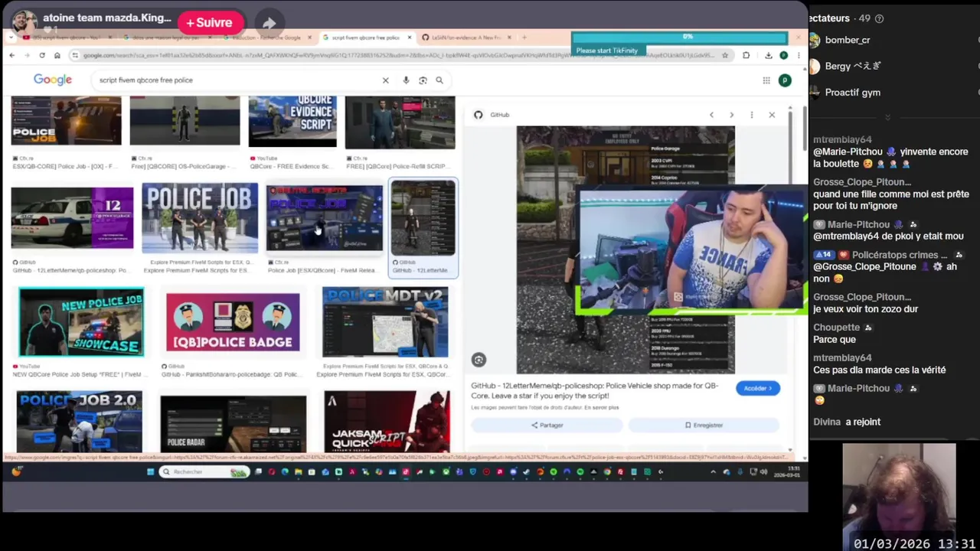
Task: Open the POLICE JOB thumbnail result
Action: click(x=200, y=218)
